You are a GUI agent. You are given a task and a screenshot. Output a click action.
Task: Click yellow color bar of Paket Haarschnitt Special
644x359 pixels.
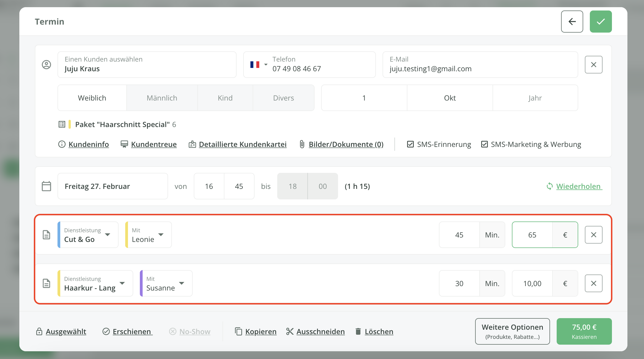(x=70, y=124)
